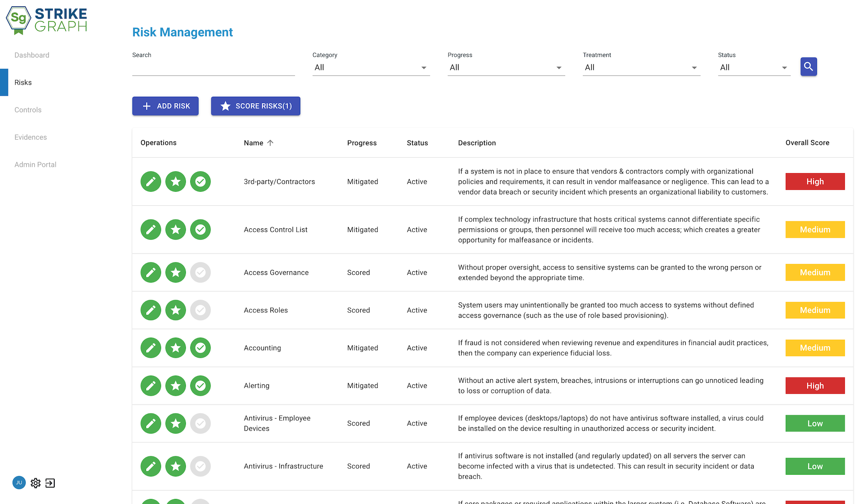Viewport: 868px width, 504px height.
Task: Toggle checkmark for Antivirus - Infrastructure
Action: pyautogui.click(x=200, y=466)
